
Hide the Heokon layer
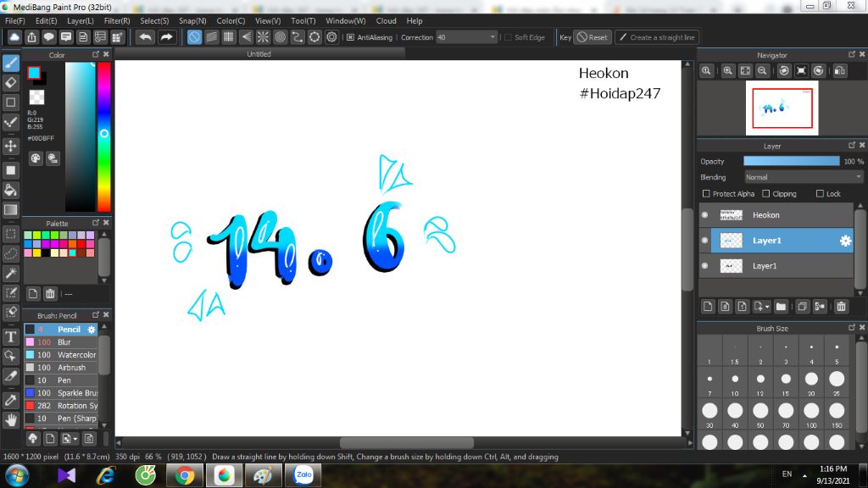pyautogui.click(x=704, y=214)
